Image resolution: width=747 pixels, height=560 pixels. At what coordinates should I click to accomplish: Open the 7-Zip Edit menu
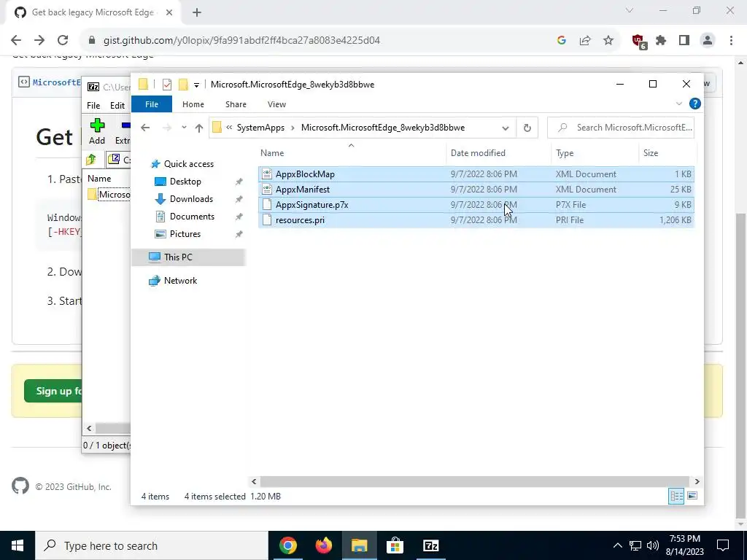(x=117, y=106)
